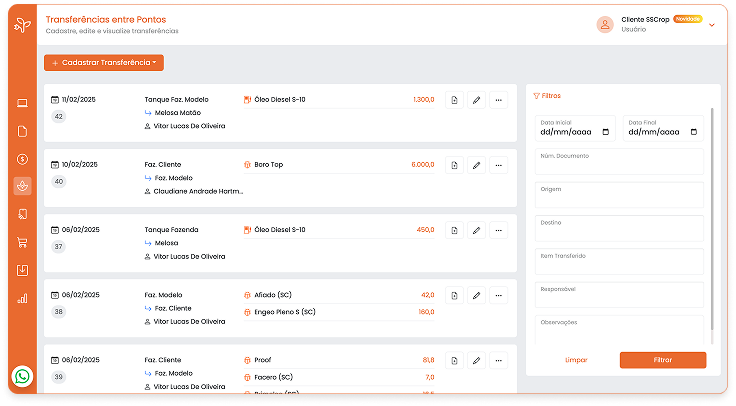Click the Filtrar button
The image size is (736, 406).
coord(662,360)
